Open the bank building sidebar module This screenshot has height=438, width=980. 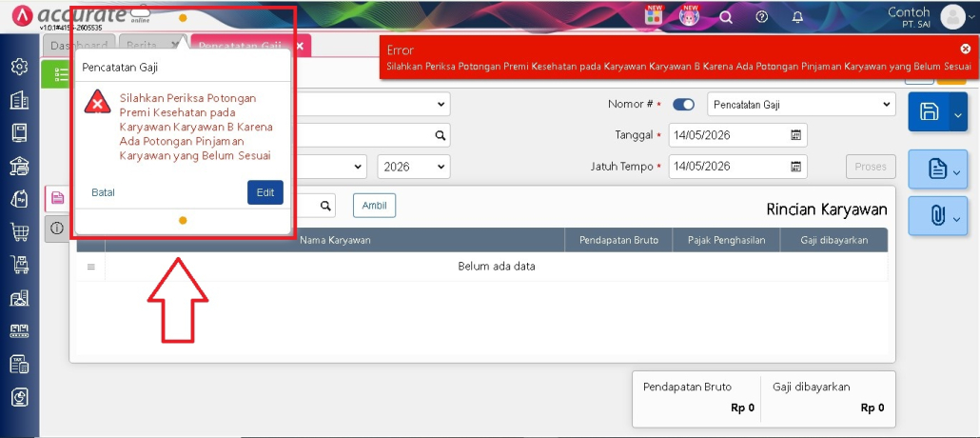click(19, 166)
